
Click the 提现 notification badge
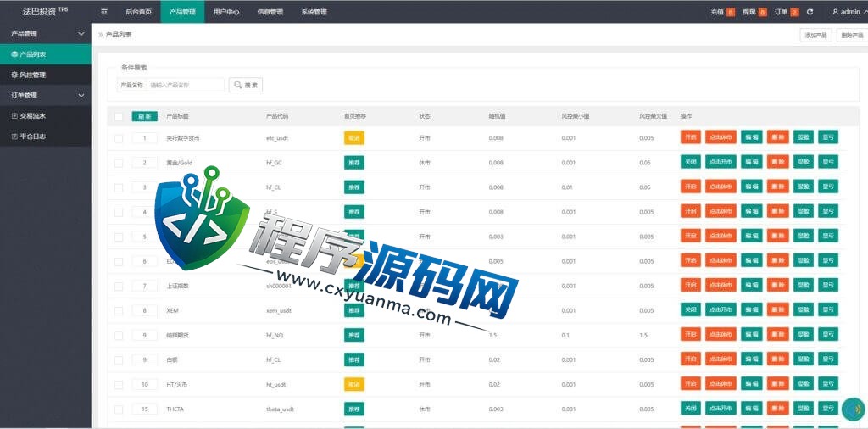coord(762,12)
